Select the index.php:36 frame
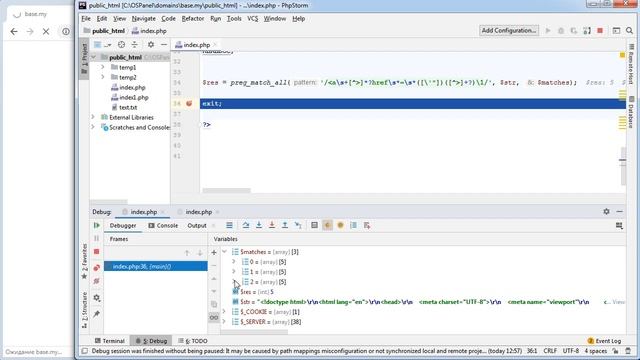640x360 pixels. click(x=156, y=267)
